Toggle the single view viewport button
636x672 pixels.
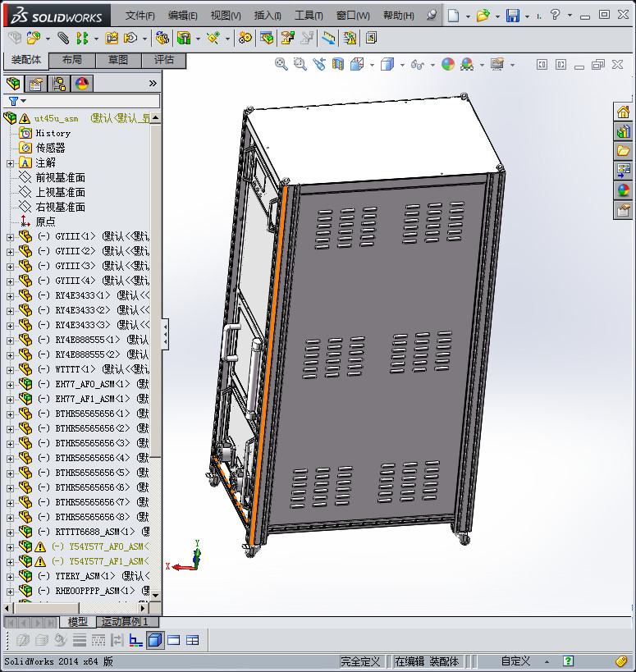[x=155, y=640]
